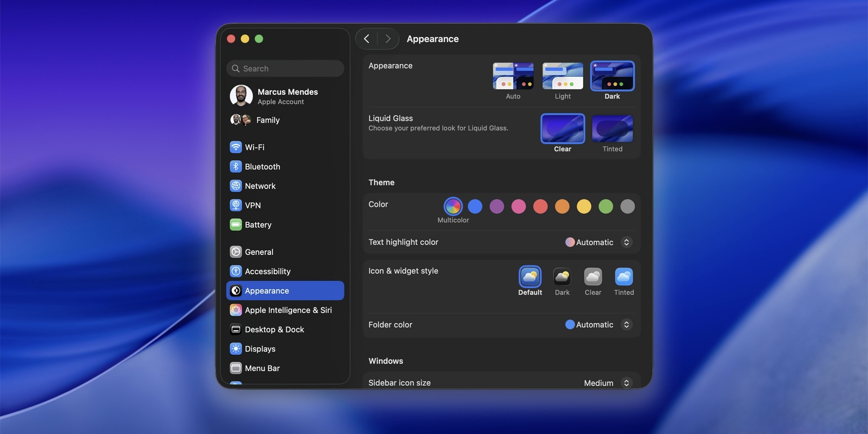Open Accessibility settings
This screenshot has height=434, width=868.
click(268, 271)
